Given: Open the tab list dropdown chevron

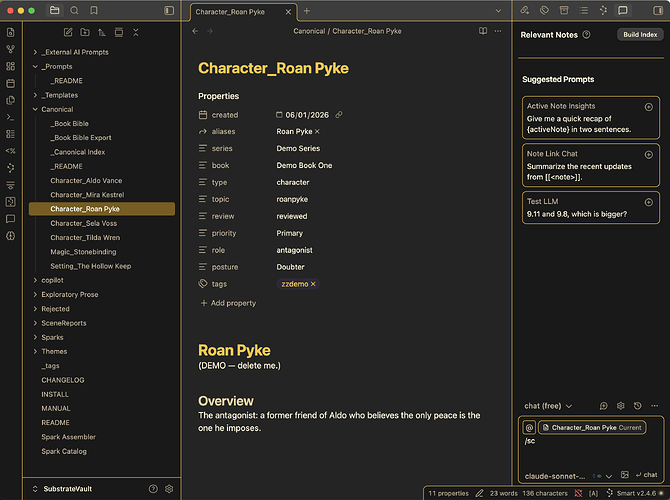Looking at the screenshot, I should pos(498,11).
